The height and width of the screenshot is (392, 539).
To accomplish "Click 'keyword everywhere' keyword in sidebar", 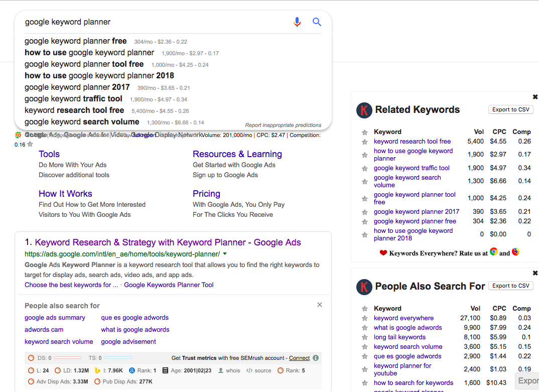I will 403,318.
